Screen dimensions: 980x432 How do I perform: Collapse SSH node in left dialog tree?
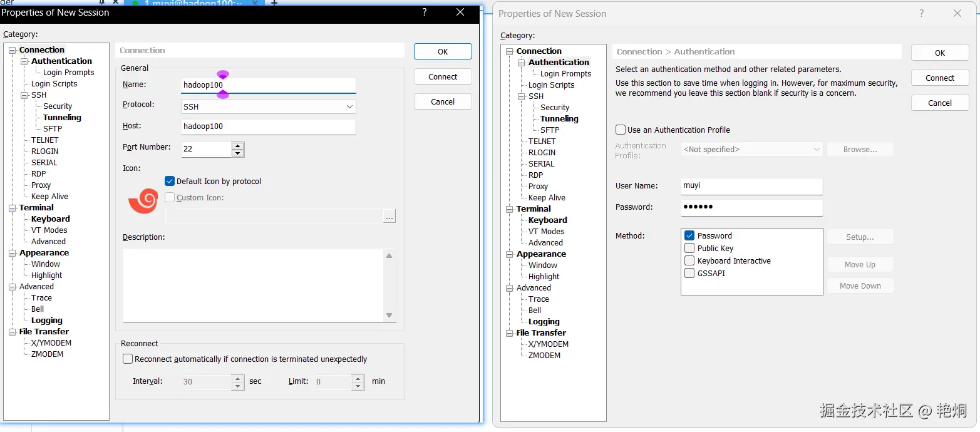(x=24, y=95)
